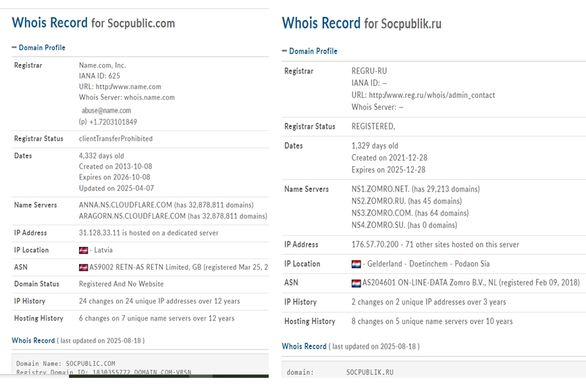Click the flag icon next to AS9002 RETN-AS
586x392 pixels.
click(x=83, y=267)
